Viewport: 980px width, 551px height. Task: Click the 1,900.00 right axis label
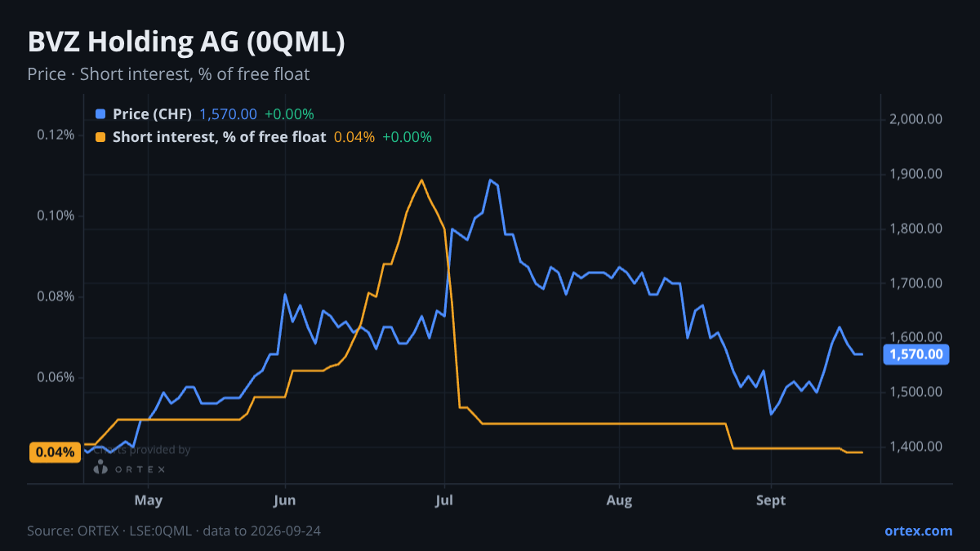click(x=916, y=174)
